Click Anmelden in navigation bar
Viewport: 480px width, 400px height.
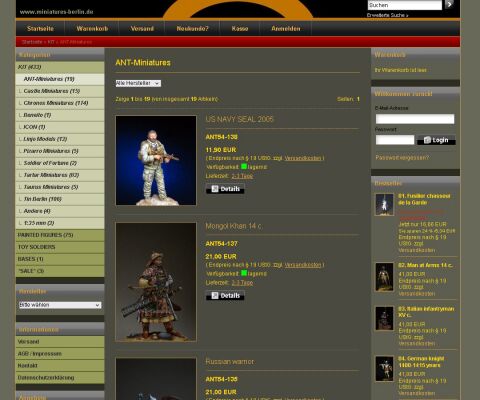286,29
